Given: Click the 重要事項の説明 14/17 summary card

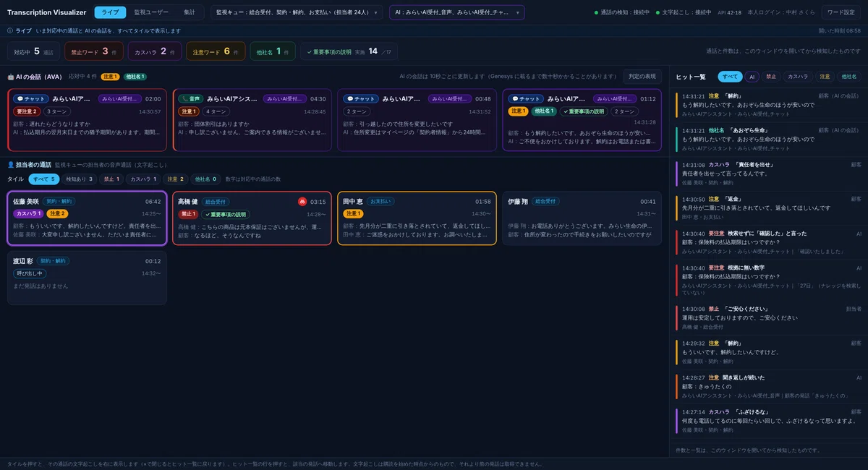Looking at the screenshot, I should point(349,51).
